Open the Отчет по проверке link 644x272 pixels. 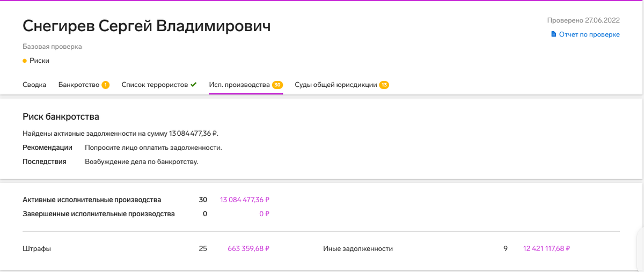tap(589, 34)
